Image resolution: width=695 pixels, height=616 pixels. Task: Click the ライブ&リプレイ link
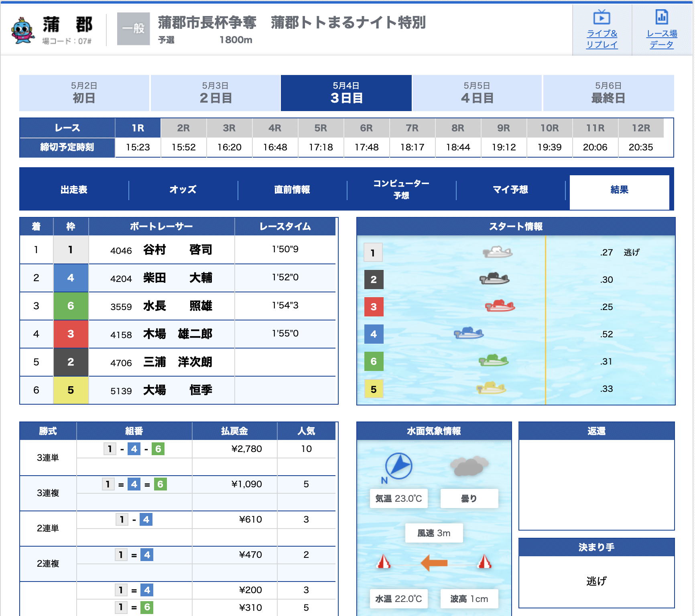602,39
